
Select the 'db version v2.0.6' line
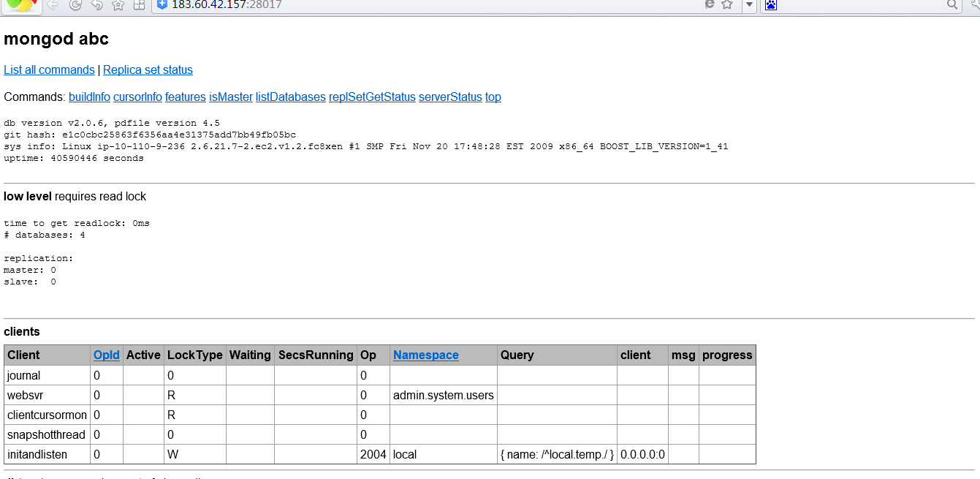(112, 123)
